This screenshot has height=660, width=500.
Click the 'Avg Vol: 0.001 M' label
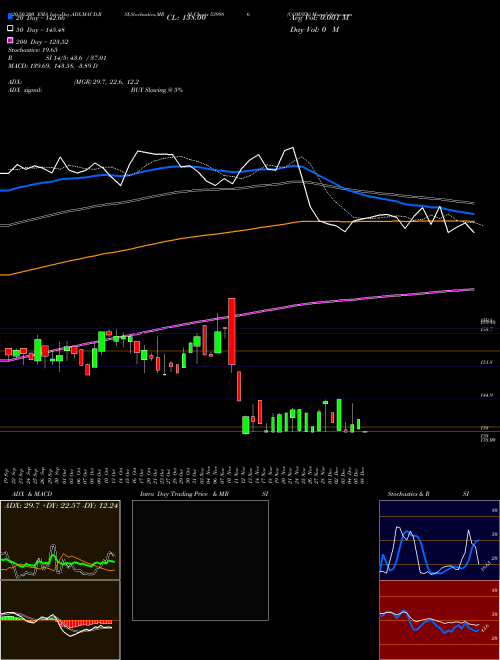tap(320, 18)
